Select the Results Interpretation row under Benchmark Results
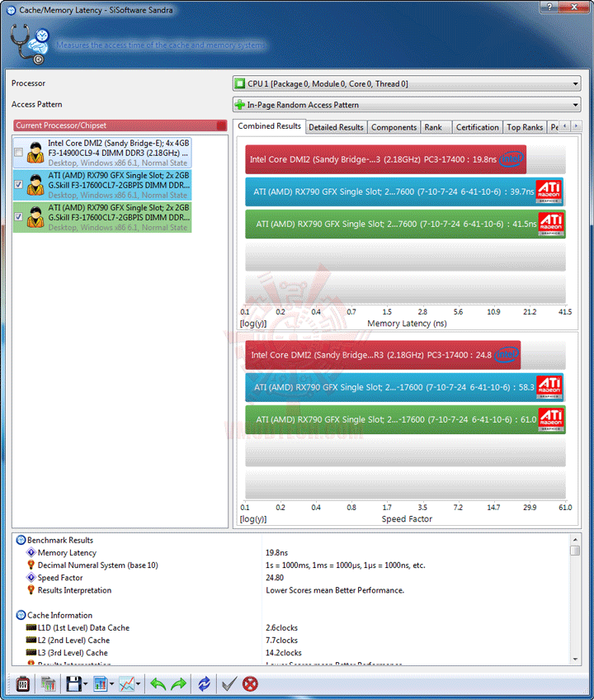This screenshot has height=700, width=594. click(292, 590)
